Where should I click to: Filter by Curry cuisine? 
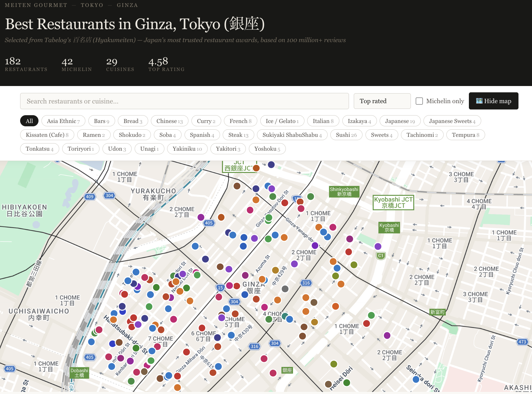coord(206,121)
